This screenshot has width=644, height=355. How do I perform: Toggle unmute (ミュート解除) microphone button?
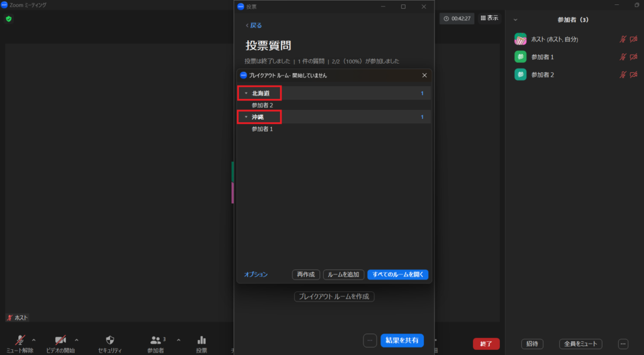point(19,340)
